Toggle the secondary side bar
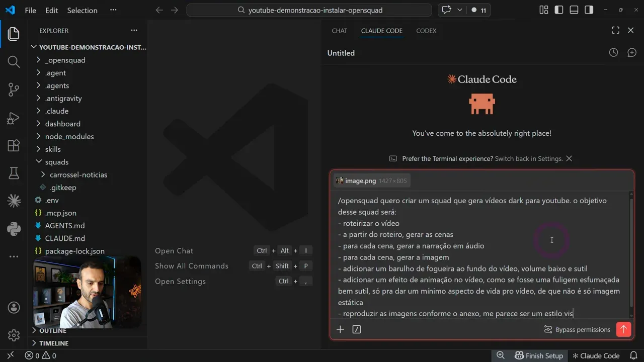The image size is (644, 362). (590, 10)
